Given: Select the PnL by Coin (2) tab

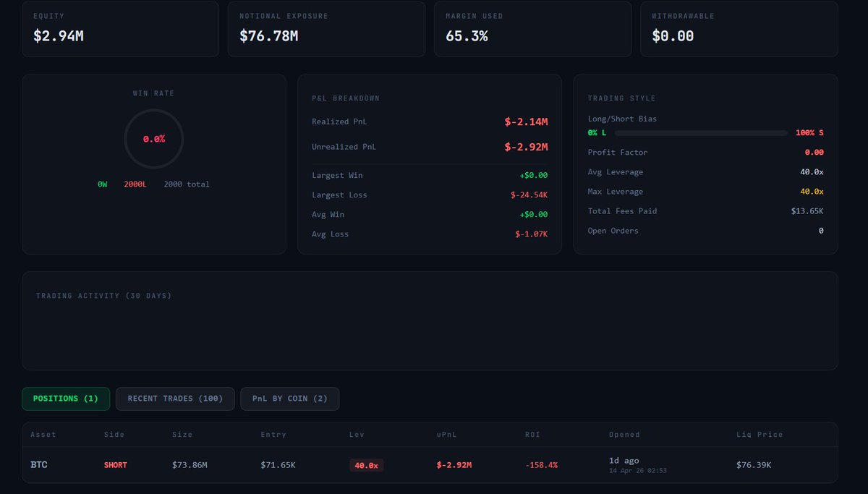Looking at the screenshot, I should pos(290,399).
